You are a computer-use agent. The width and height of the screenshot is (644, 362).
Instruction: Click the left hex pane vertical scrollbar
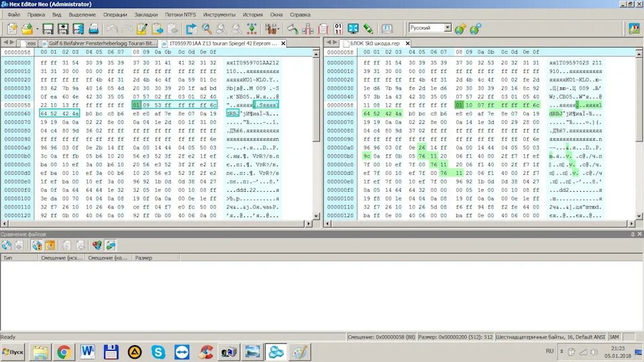click(x=316, y=135)
